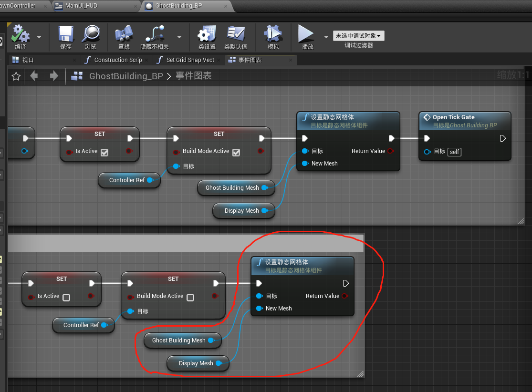This screenshot has height=392, width=532.
Task: Click the function icon on upper 设置静态网格体
Action: coord(305,117)
